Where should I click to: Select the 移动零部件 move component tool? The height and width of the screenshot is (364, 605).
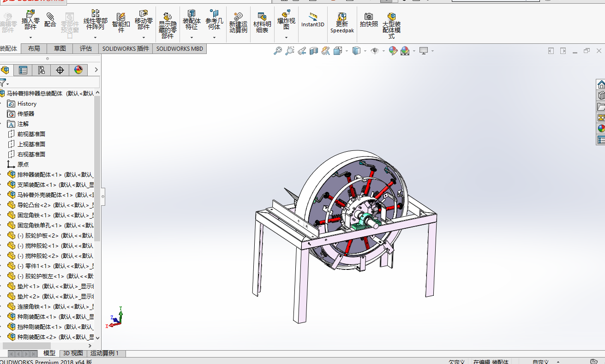point(144,20)
